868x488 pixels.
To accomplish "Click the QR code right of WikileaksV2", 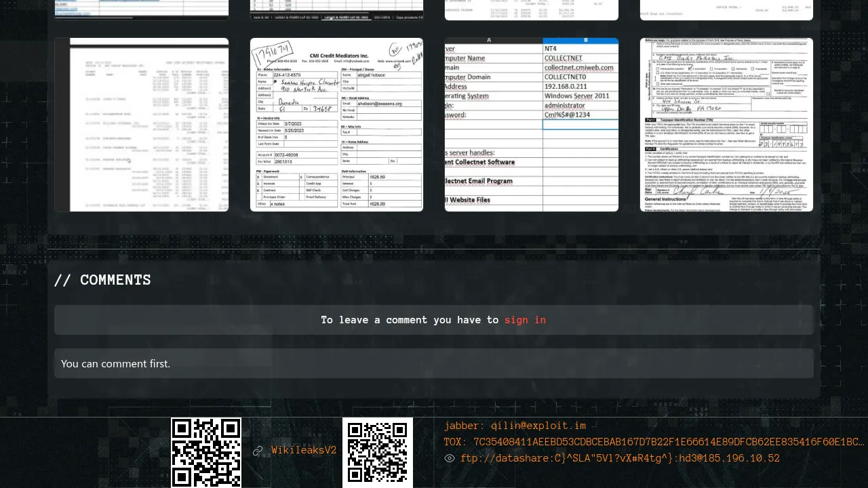I will point(378,452).
